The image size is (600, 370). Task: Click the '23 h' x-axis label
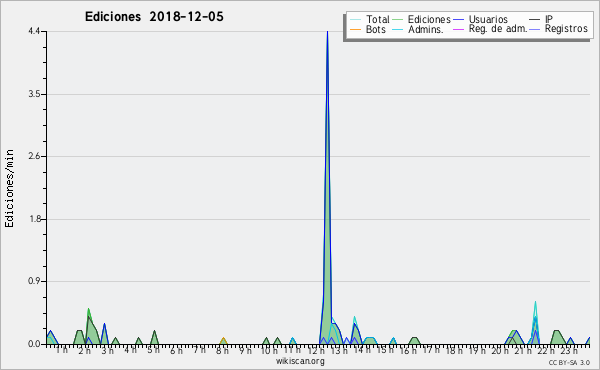click(x=569, y=350)
